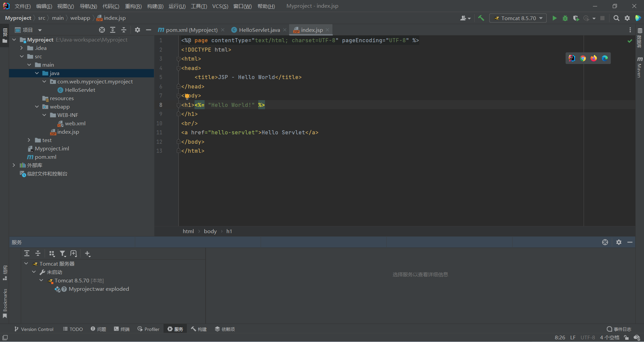Collapse the Myproject root node
Image resolution: width=644 pixels, height=342 pixels.
[x=14, y=40]
